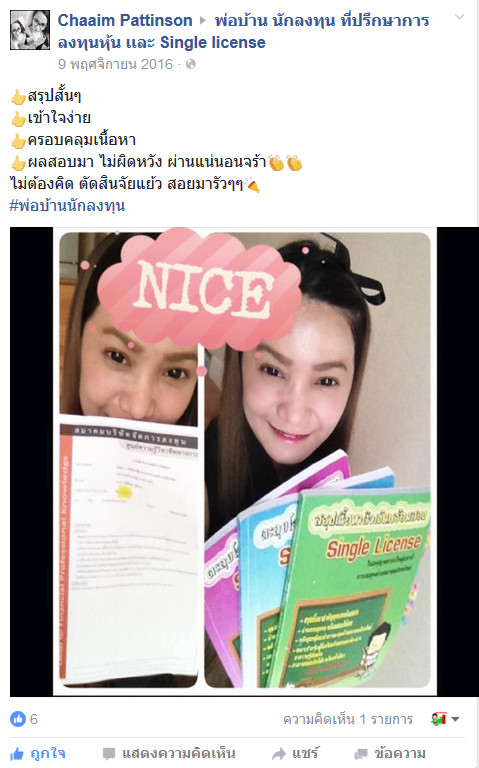Click the แสดงความคิดเห็น speech bubble icon
The width and height of the screenshot is (479, 768).
(x=109, y=753)
